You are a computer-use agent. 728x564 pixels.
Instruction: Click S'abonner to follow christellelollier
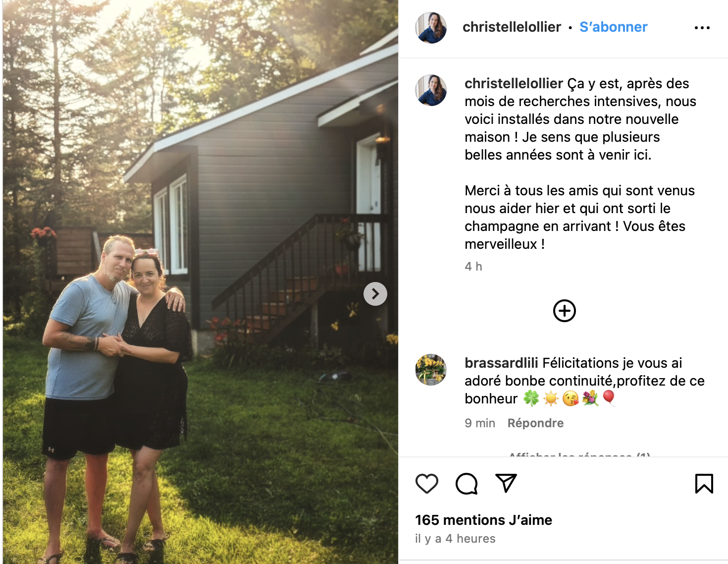(x=614, y=27)
